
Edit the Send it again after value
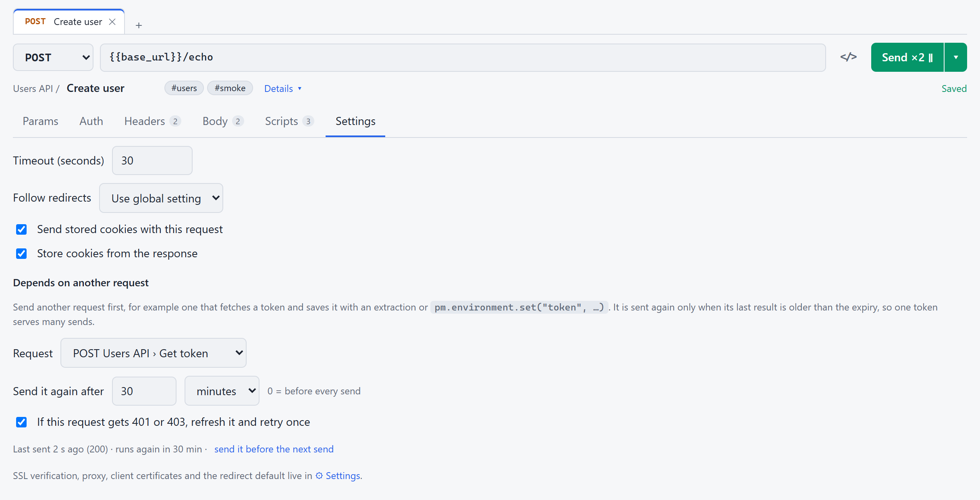coord(144,391)
